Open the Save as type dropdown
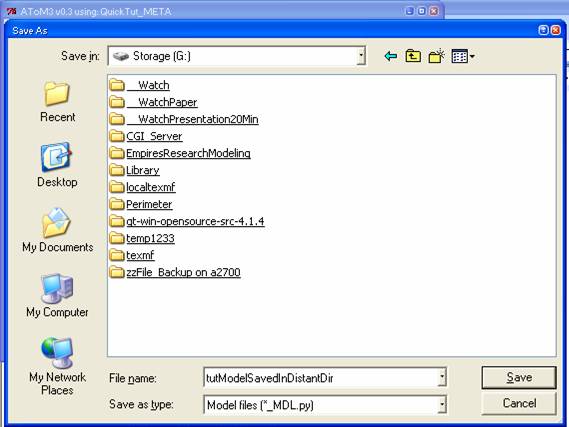Image resolution: width=569 pixels, height=427 pixels. tap(442, 405)
